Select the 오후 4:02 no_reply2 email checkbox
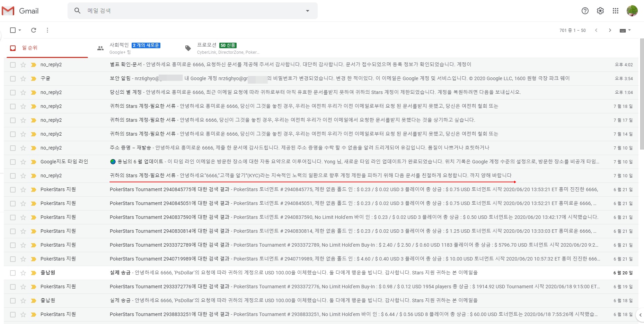The image size is (644, 324). [x=13, y=65]
